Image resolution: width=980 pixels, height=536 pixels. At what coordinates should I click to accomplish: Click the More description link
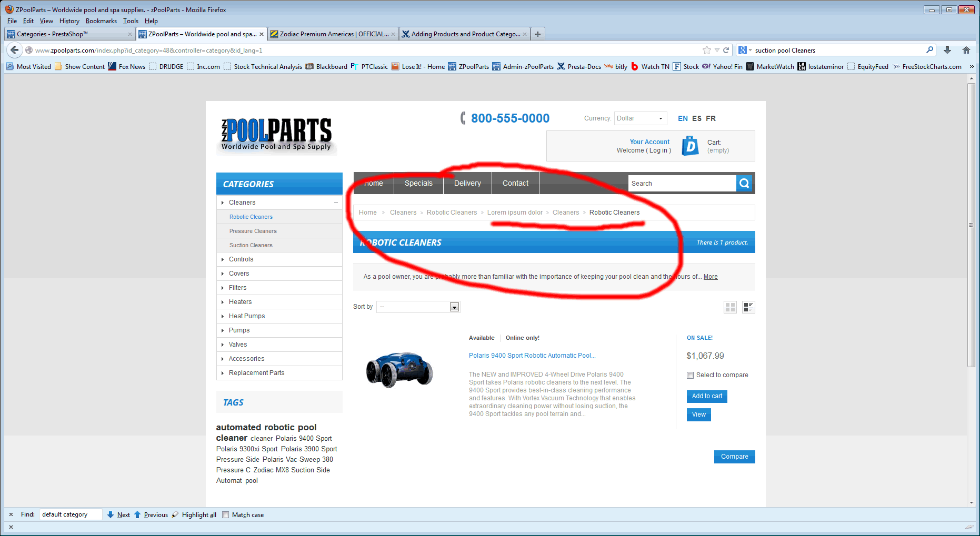coord(711,277)
